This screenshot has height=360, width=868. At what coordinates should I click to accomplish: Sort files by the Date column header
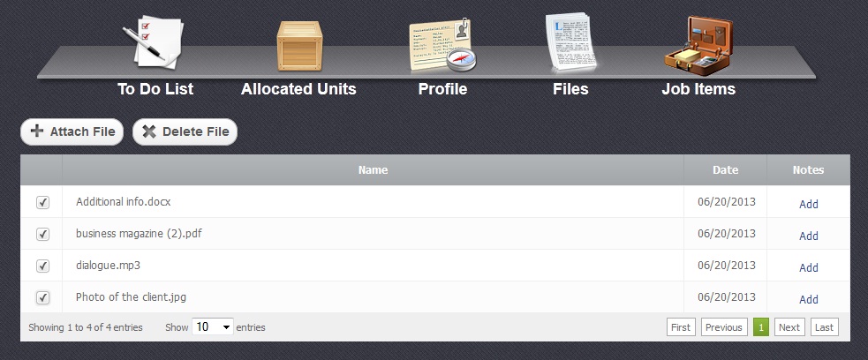pos(725,170)
